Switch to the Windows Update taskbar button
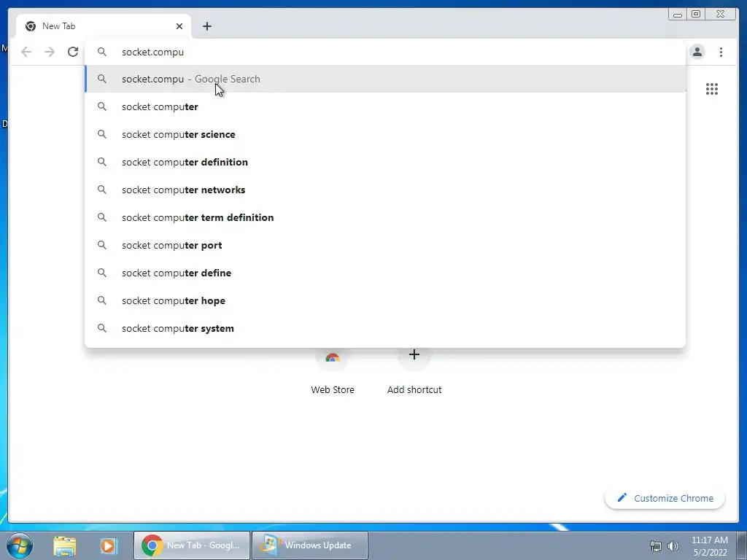This screenshot has height=560, width=747. click(309, 545)
